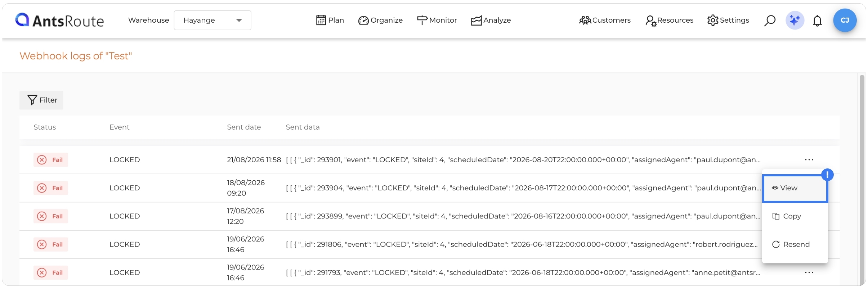Open the Plan menu
Image resolution: width=868 pixels, height=289 pixels.
pos(330,20)
